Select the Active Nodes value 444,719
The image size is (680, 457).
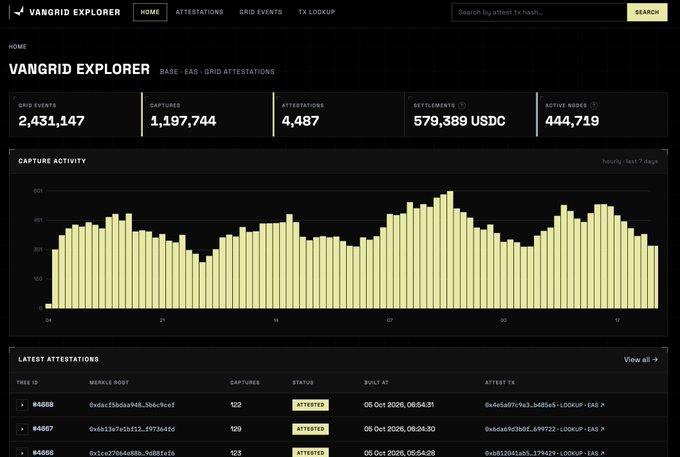(572, 121)
